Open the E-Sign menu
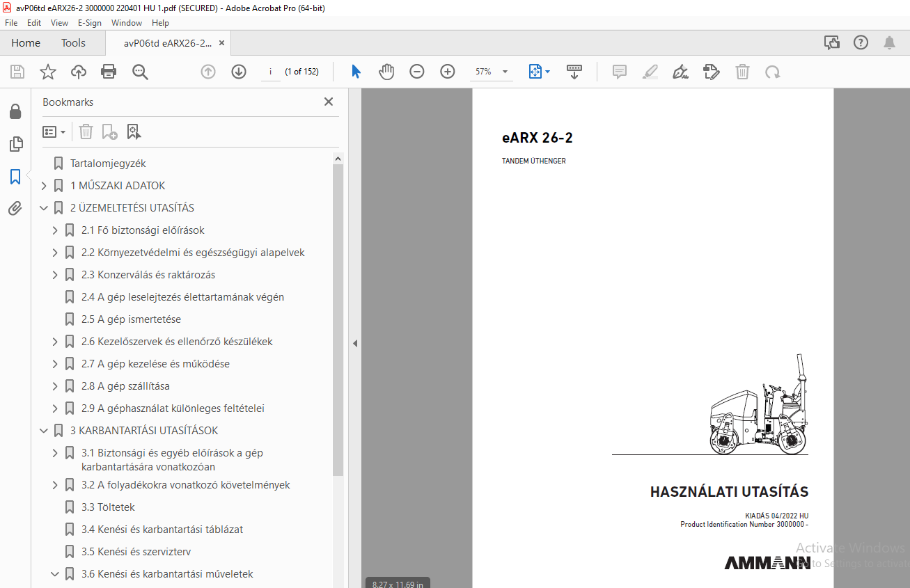The image size is (910, 588). [90, 23]
